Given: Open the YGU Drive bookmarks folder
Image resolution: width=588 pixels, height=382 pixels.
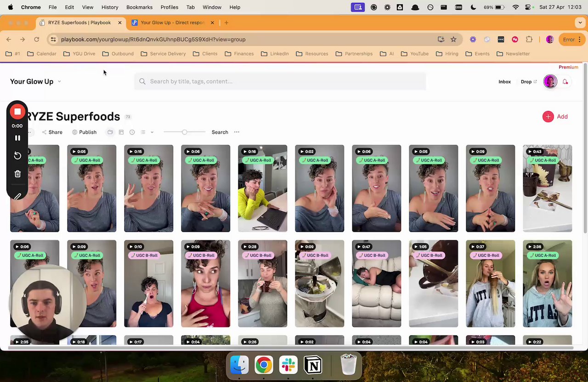Looking at the screenshot, I should point(79,54).
